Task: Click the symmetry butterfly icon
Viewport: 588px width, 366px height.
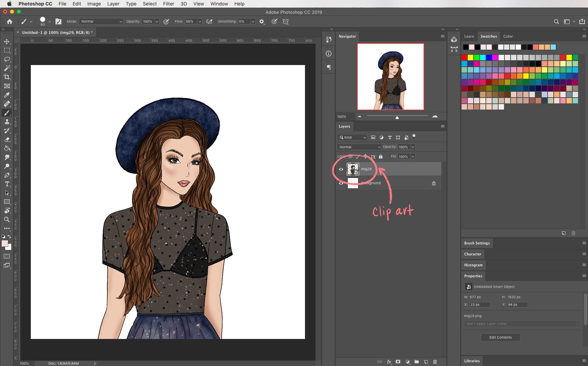Action: point(285,22)
